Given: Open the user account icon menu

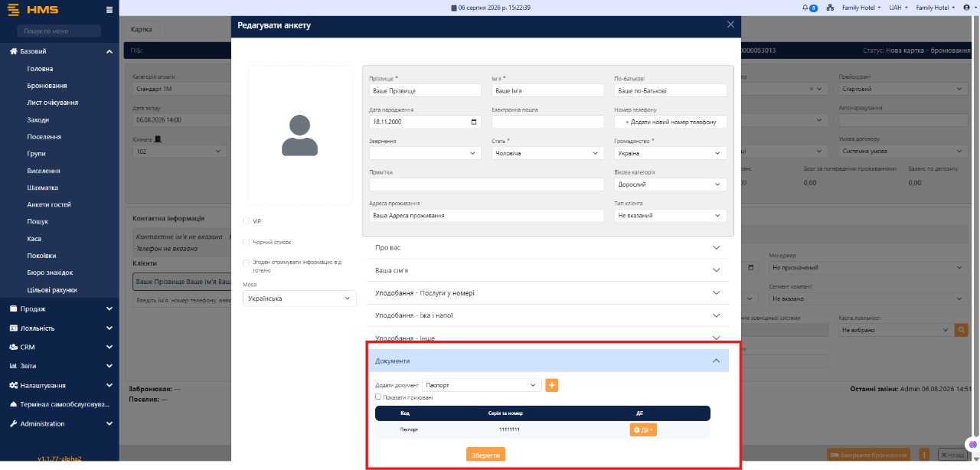Looking at the screenshot, I should 966,8.
